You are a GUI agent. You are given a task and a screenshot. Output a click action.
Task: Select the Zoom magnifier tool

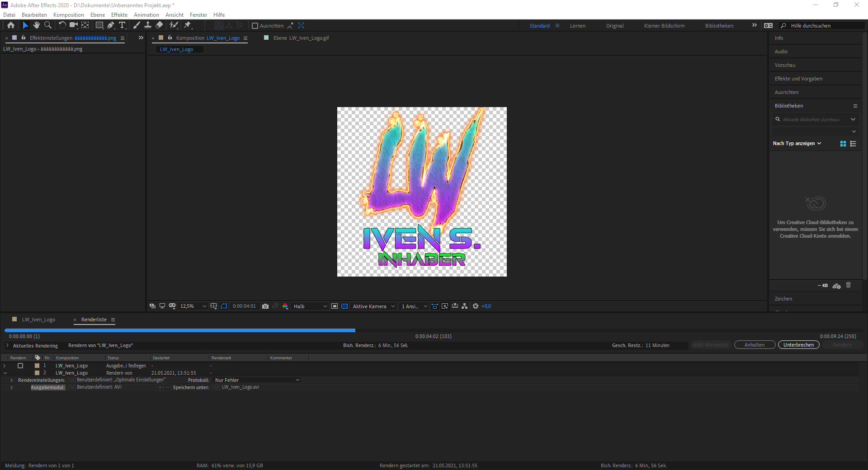point(48,25)
